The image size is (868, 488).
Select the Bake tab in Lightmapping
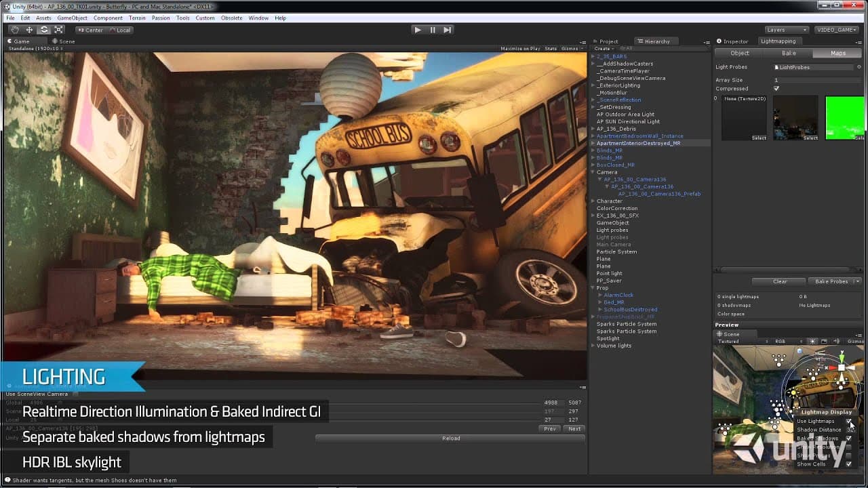[x=789, y=53]
